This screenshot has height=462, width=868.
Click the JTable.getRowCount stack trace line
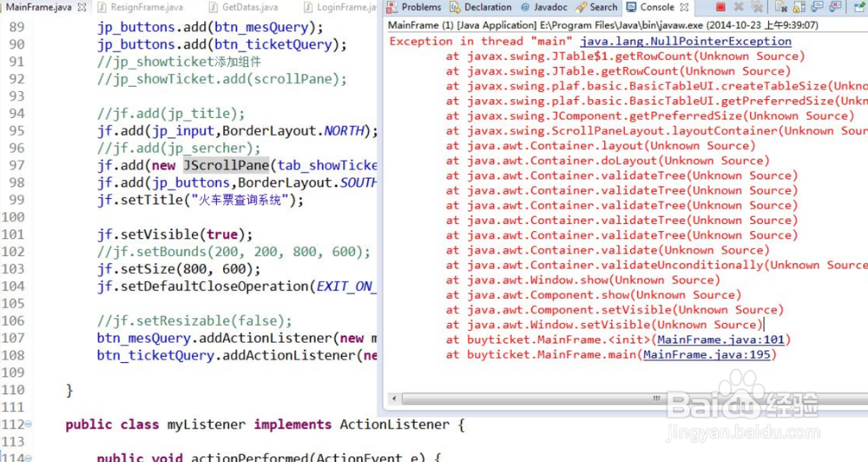tap(618, 71)
